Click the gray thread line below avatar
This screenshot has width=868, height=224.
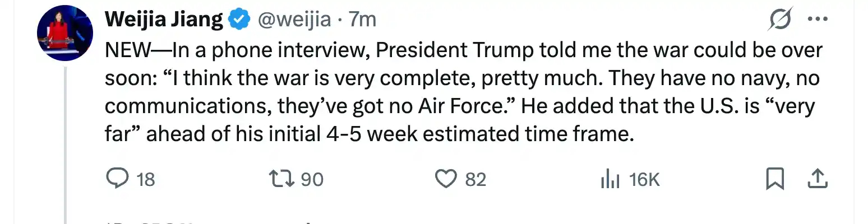[x=65, y=146]
